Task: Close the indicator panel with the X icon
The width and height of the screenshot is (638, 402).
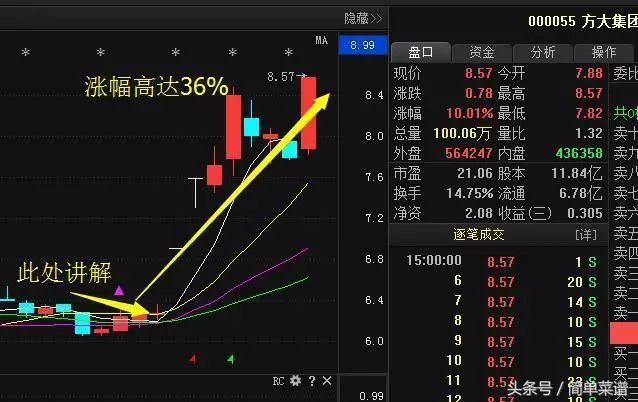Action: (x=327, y=381)
